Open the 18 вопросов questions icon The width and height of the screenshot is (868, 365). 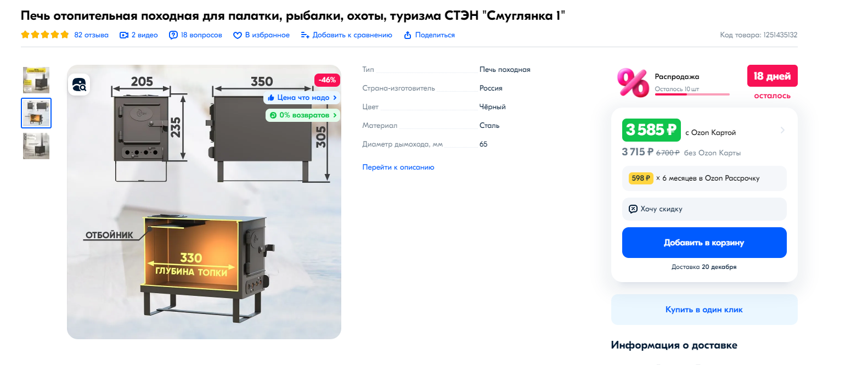point(173,35)
